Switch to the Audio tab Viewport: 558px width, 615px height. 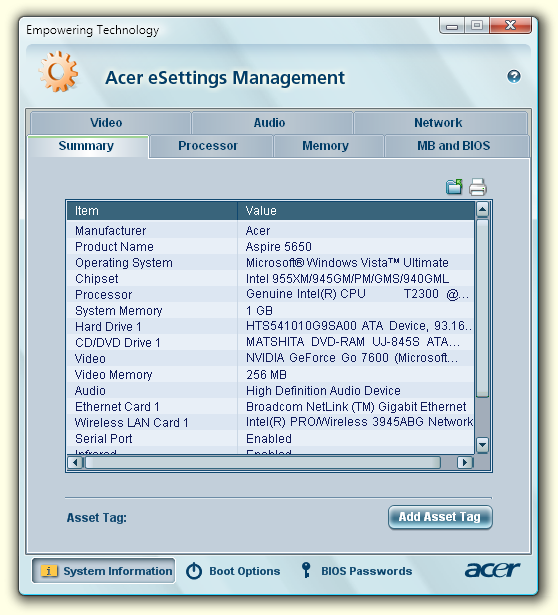click(x=272, y=123)
